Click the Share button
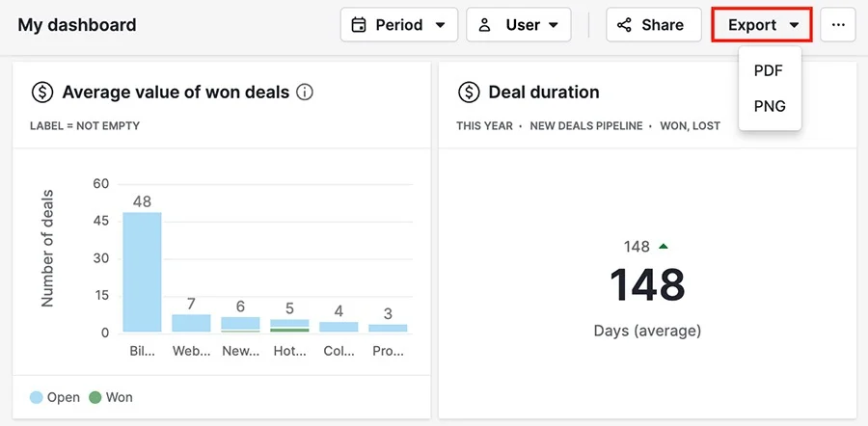Screen dimensions: 868x426 [653, 25]
